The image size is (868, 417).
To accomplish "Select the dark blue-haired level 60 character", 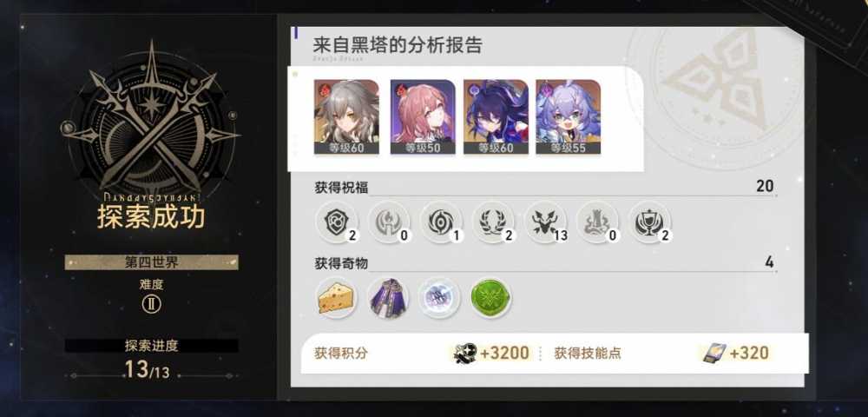I will click(496, 117).
